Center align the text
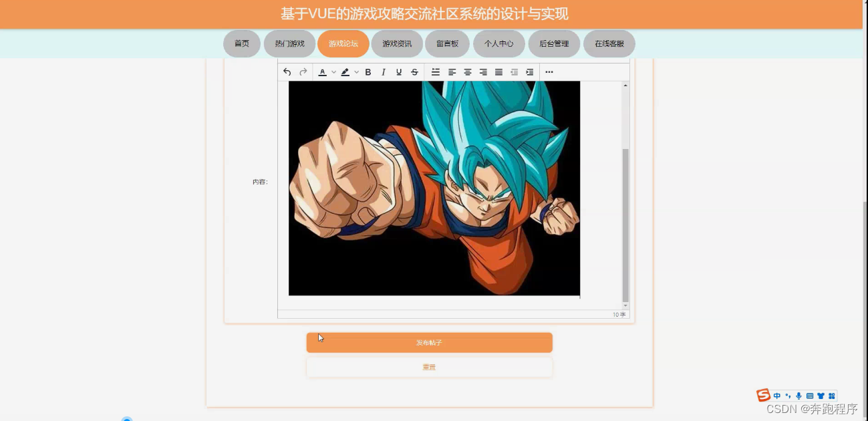The image size is (868, 421). pos(468,72)
